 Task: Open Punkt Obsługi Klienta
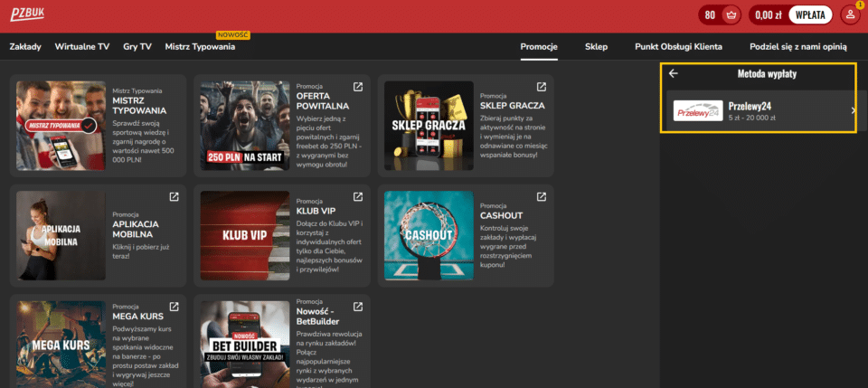tap(679, 47)
